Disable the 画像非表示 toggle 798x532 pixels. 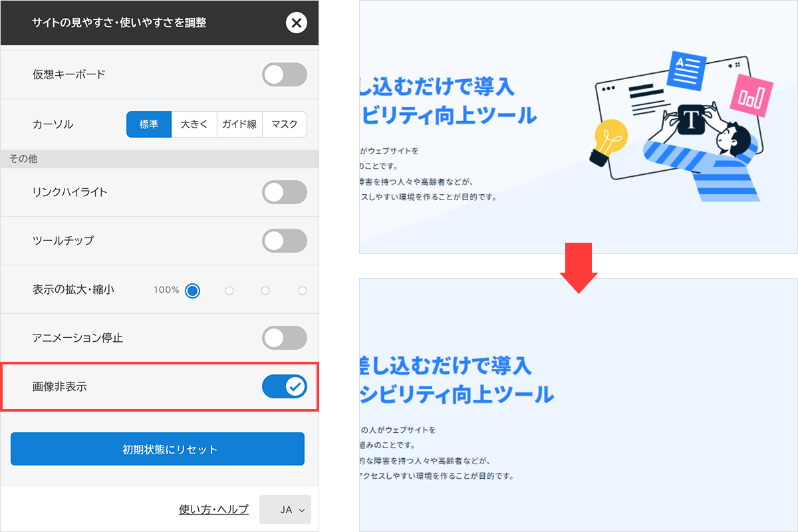point(284,386)
